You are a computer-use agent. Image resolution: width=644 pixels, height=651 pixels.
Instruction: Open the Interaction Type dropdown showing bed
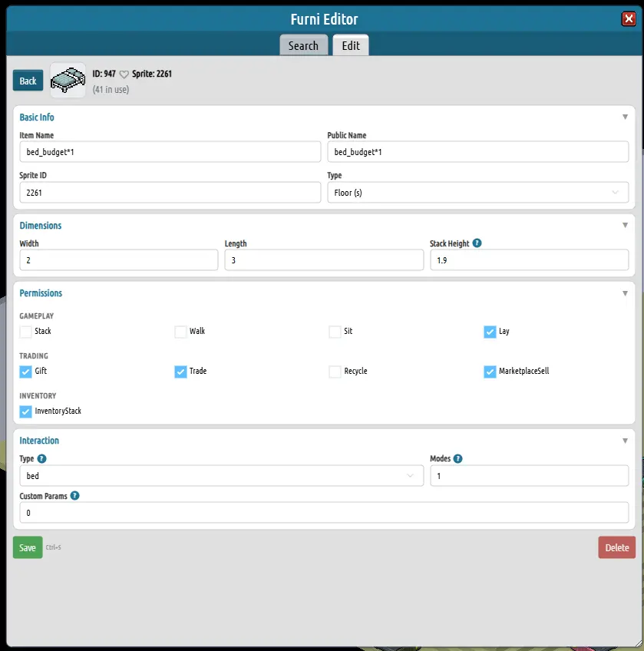[x=221, y=476]
